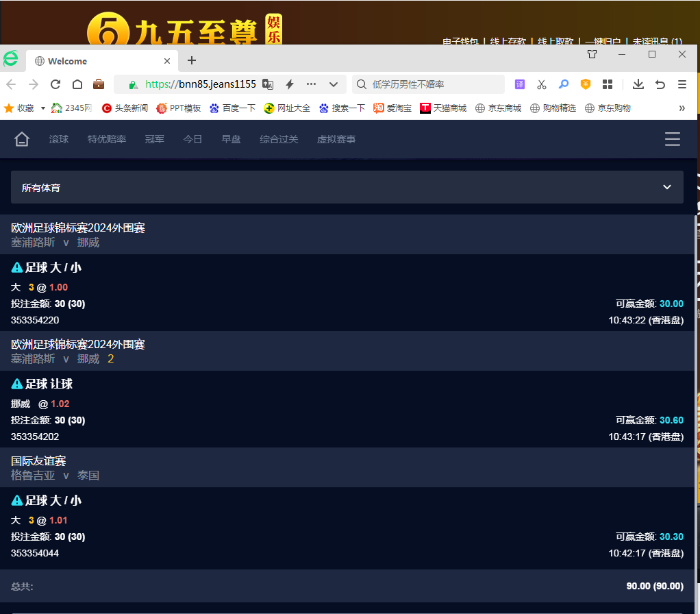Click the scissors screenshot tool icon
Viewport: 700px width, 614px height.
pos(542,84)
